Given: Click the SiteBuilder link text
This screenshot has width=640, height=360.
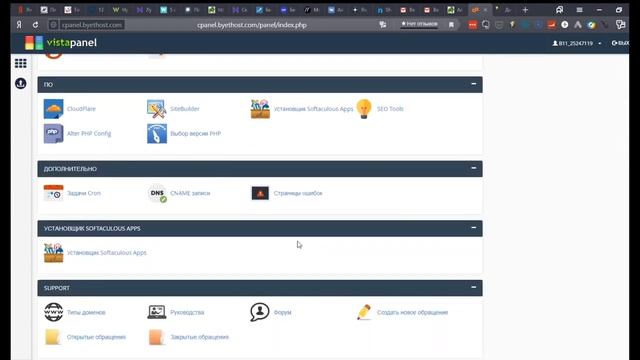Looking at the screenshot, I should 185,109.
